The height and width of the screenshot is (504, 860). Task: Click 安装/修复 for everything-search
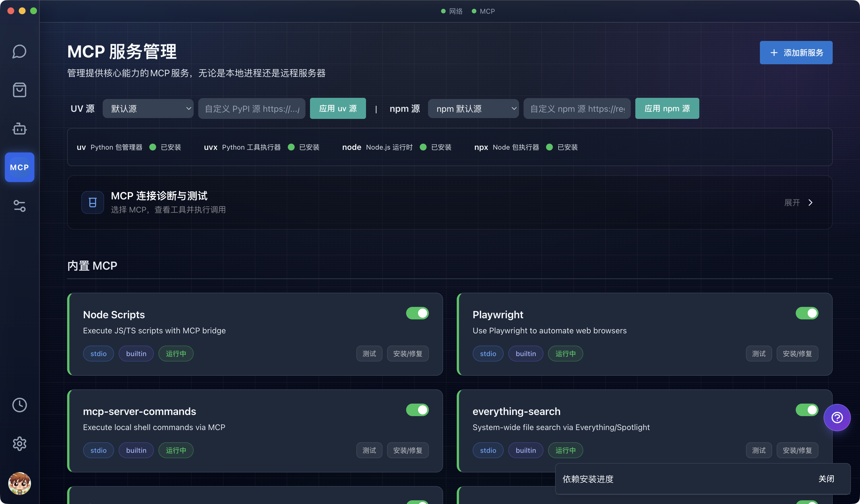[x=797, y=451]
